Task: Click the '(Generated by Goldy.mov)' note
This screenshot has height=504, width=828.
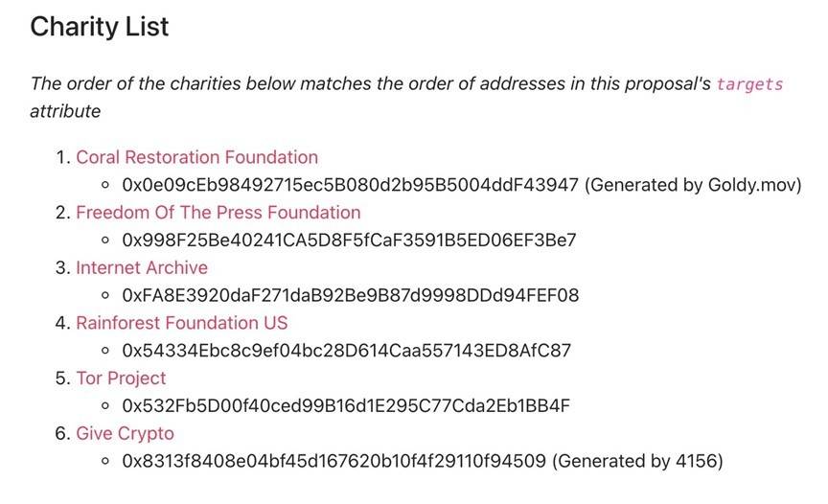Action: click(693, 185)
